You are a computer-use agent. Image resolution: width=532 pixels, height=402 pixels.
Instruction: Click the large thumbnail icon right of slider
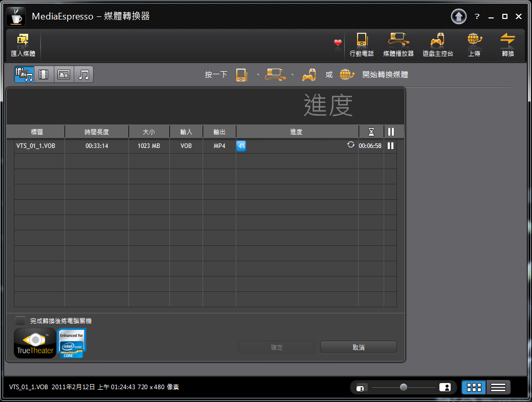click(445, 387)
